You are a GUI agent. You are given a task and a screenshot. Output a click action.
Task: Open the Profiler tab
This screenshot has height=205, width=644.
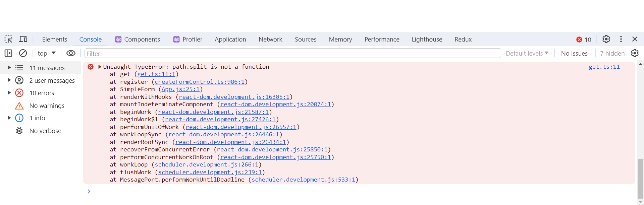tap(188, 39)
